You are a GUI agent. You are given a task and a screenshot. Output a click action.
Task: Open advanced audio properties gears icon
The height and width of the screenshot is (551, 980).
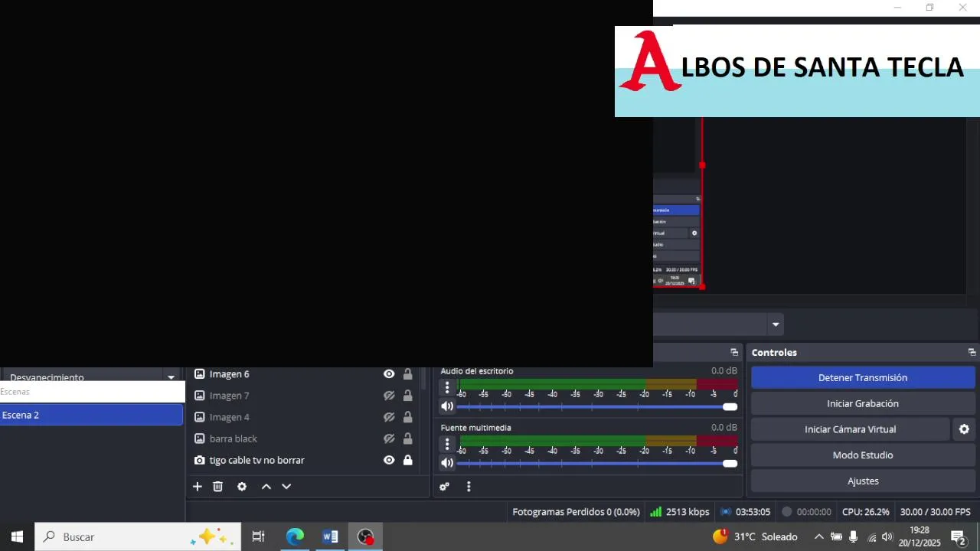(x=444, y=487)
